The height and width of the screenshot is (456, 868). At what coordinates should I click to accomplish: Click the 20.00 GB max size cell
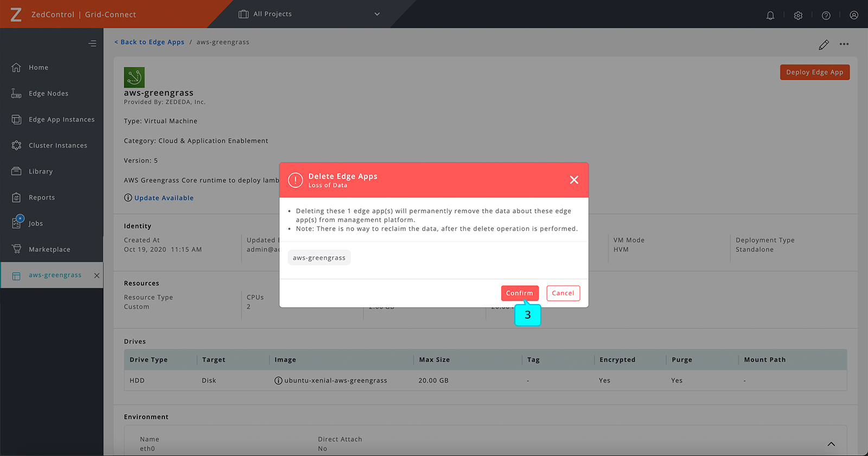(433, 381)
